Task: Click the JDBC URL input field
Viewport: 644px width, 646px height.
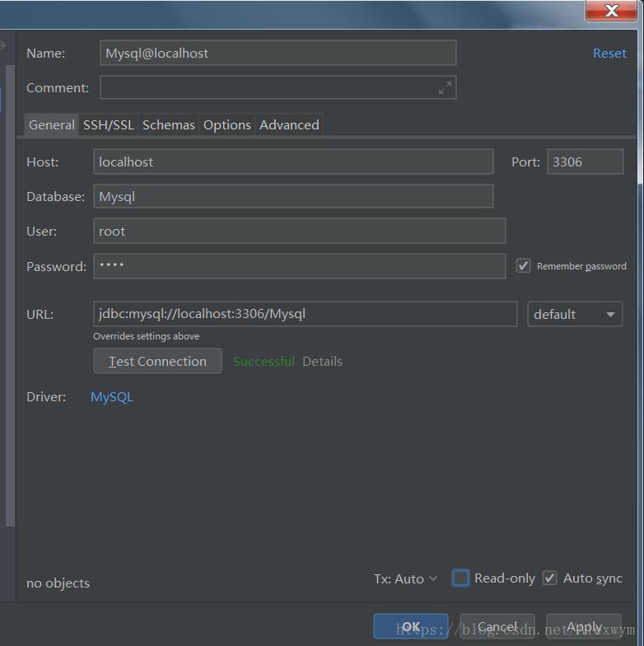Action: pos(305,314)
